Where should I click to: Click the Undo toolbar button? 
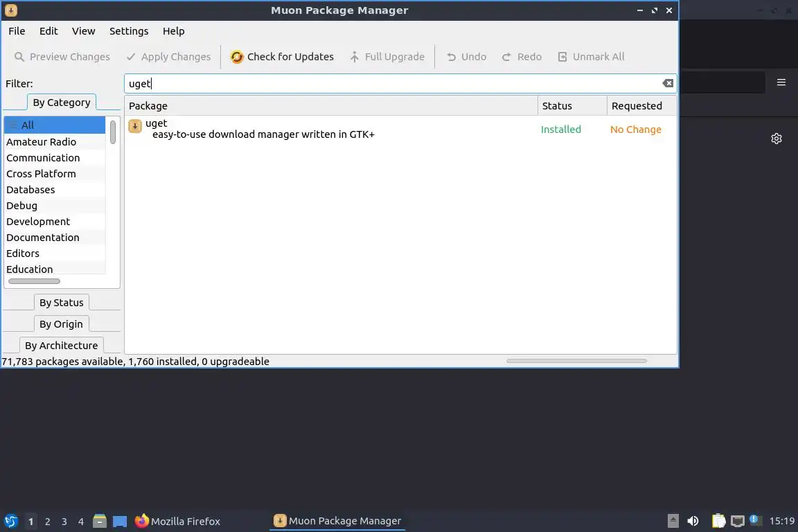coord(466,57)
